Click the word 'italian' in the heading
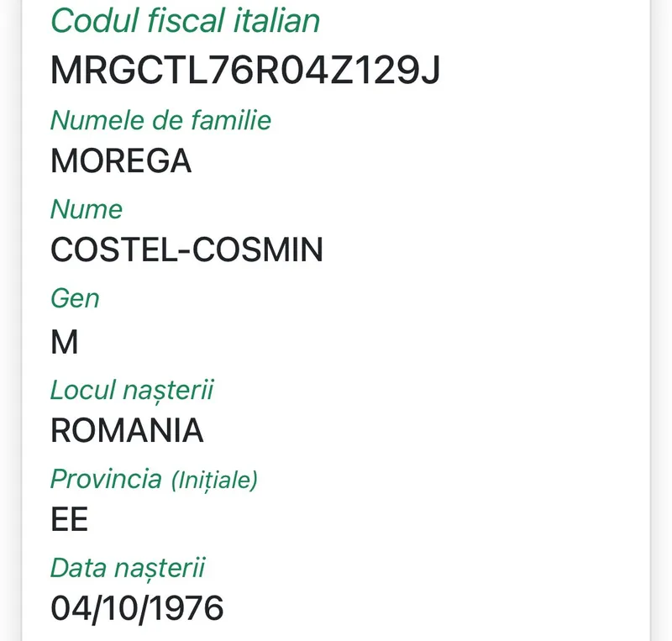The image size is (672, 641). coord(277,21)
